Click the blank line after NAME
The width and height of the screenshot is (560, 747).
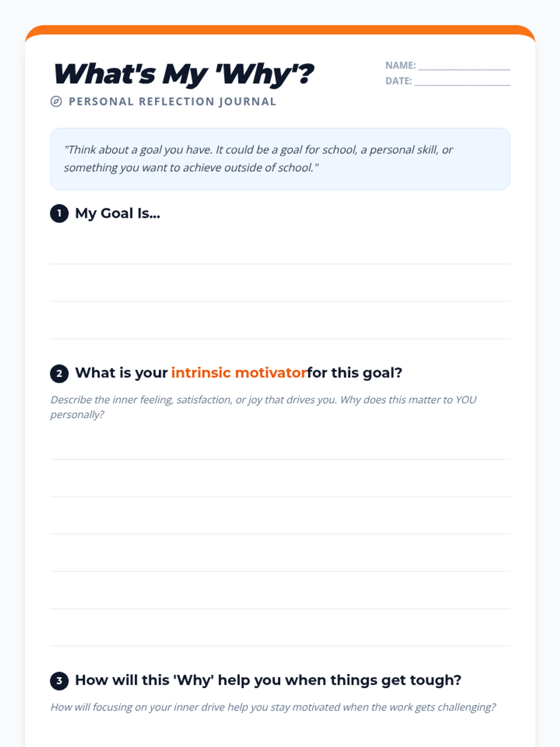(x=464, y=66)
